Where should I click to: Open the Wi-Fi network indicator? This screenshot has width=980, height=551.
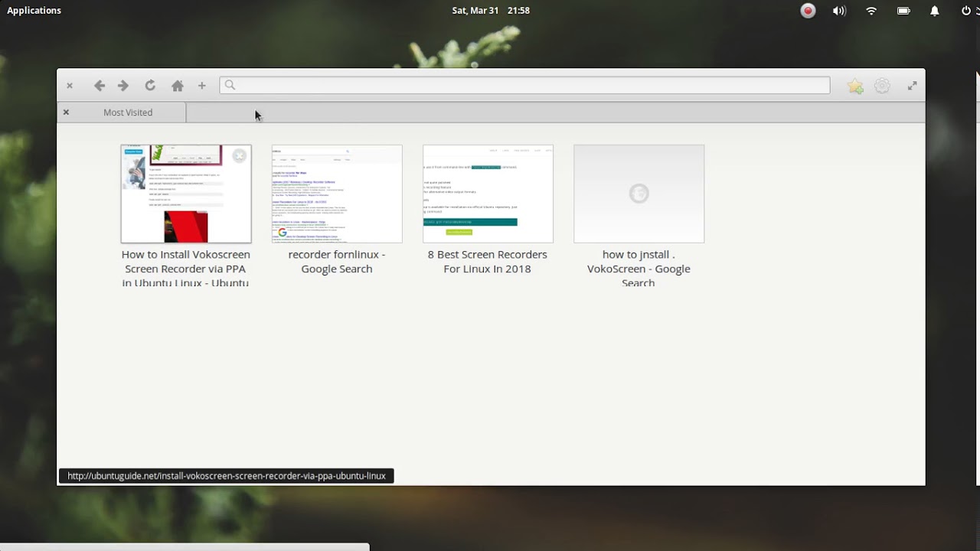pos(871,11)
